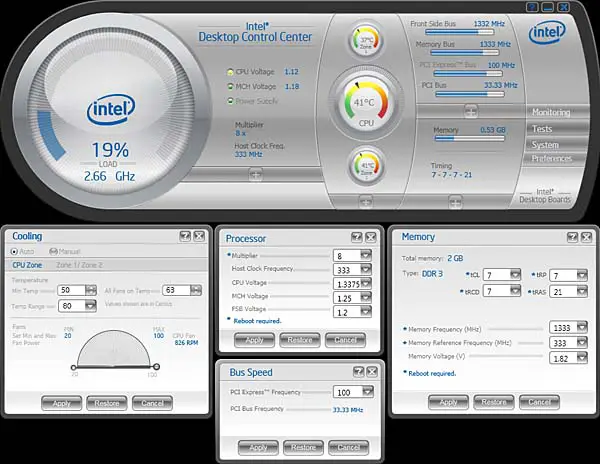Viewport: 600px width, 464px height.
Task: Apply Processor panel settings
Action: tap(254, 340)
